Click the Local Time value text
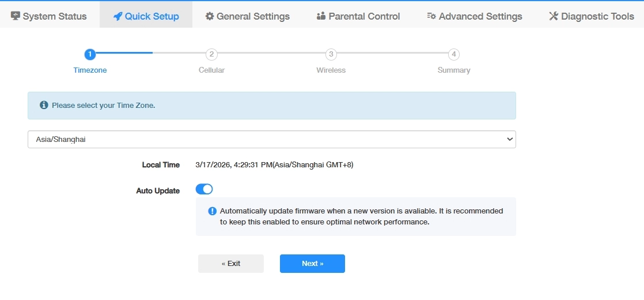This screenshot has width=644, height=300. (274, 165)
